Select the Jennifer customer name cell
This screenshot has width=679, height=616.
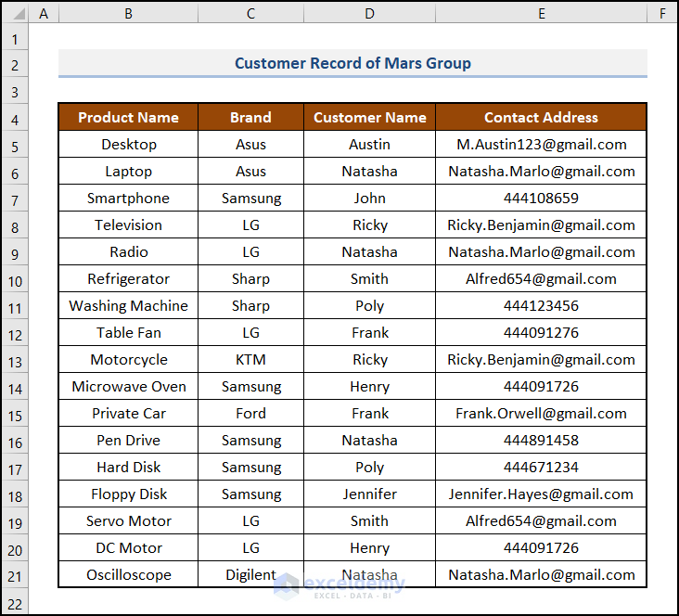click(369, 494)
